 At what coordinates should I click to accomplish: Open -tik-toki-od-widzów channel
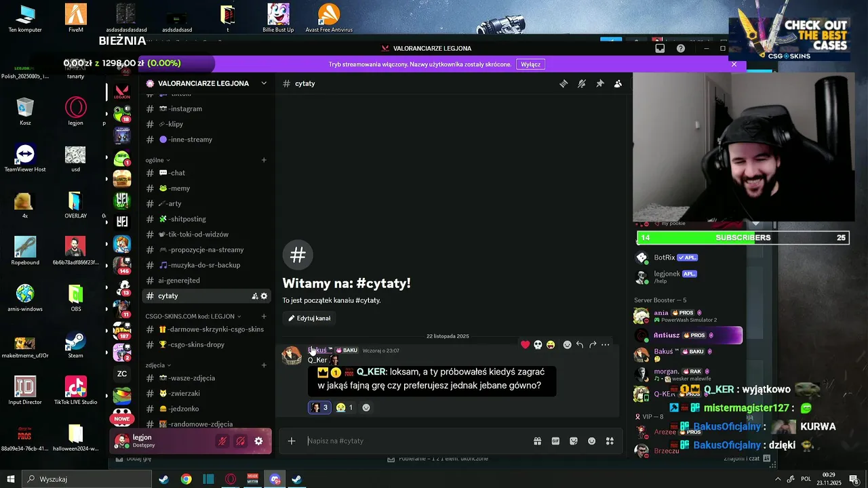point(207,235)
